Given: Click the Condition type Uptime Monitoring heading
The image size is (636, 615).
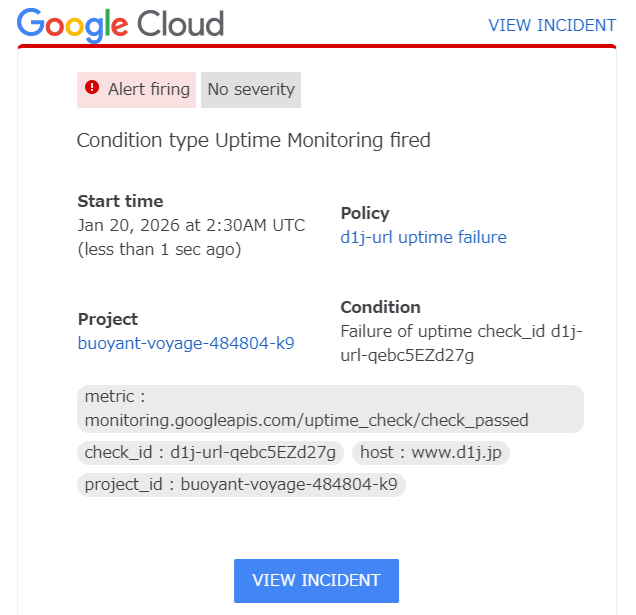Looking at the screenshot, I should 253,140.
